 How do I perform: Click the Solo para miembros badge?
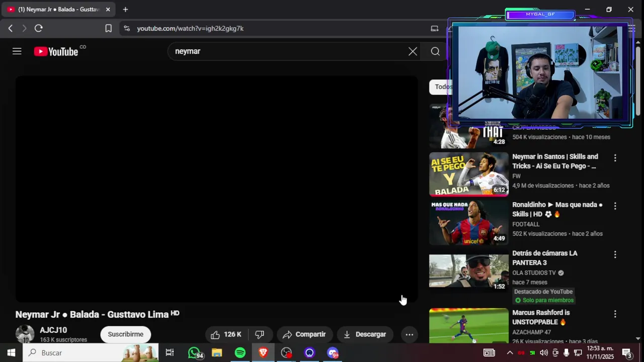coord(544,300)
